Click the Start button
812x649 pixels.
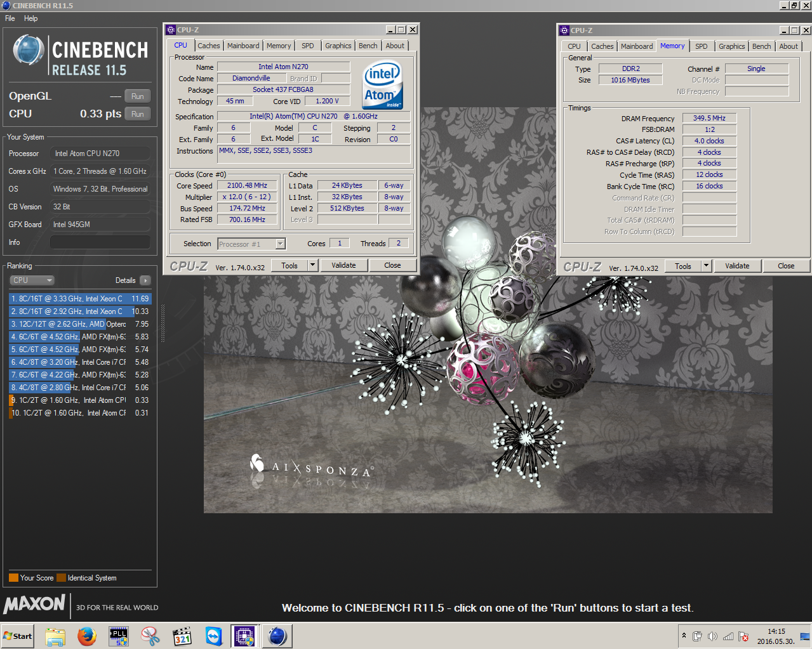pyautogui.click(x=18, y=636)
